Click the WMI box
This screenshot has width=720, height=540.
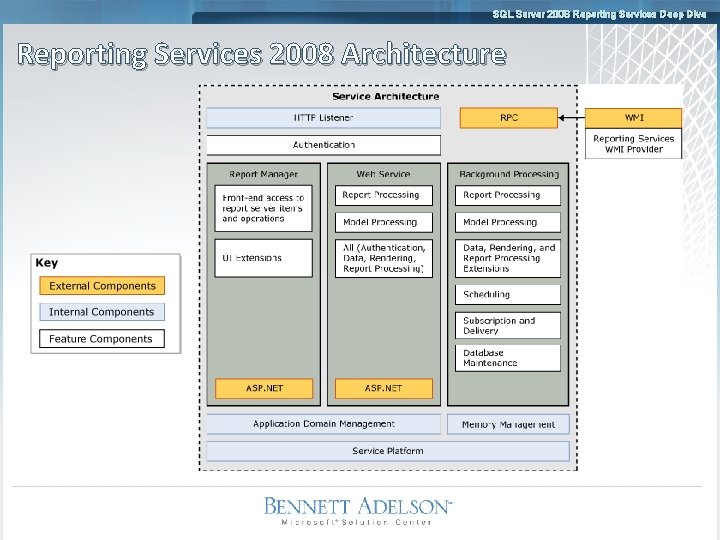pos(634,118)
